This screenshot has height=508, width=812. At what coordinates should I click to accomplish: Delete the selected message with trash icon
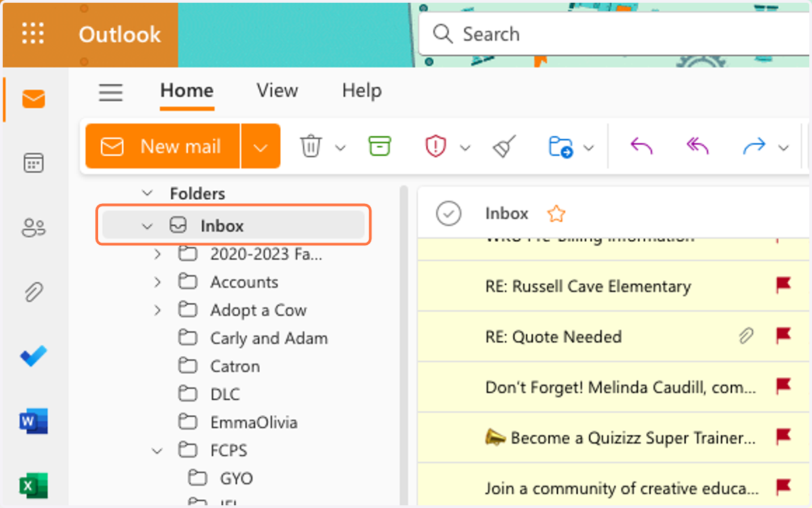click(x=311, y=146)
